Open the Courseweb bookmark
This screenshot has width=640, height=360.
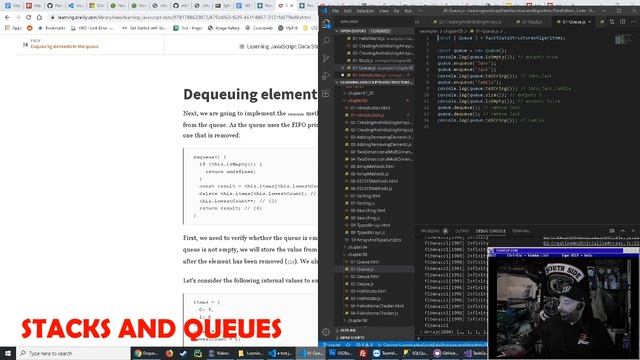[x=259, y=28]
